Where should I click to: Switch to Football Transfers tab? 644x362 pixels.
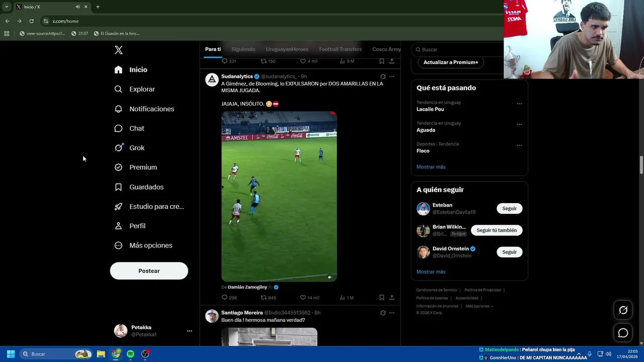pos(340,49)
